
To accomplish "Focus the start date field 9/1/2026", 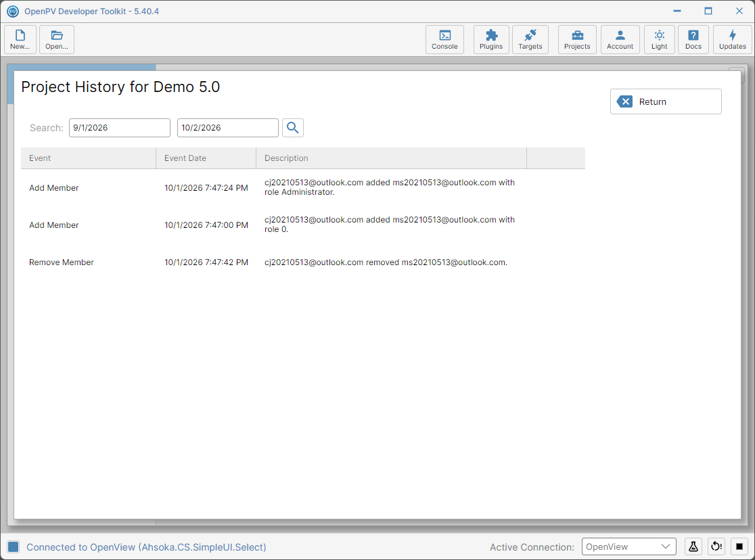I will pos(120,128).
